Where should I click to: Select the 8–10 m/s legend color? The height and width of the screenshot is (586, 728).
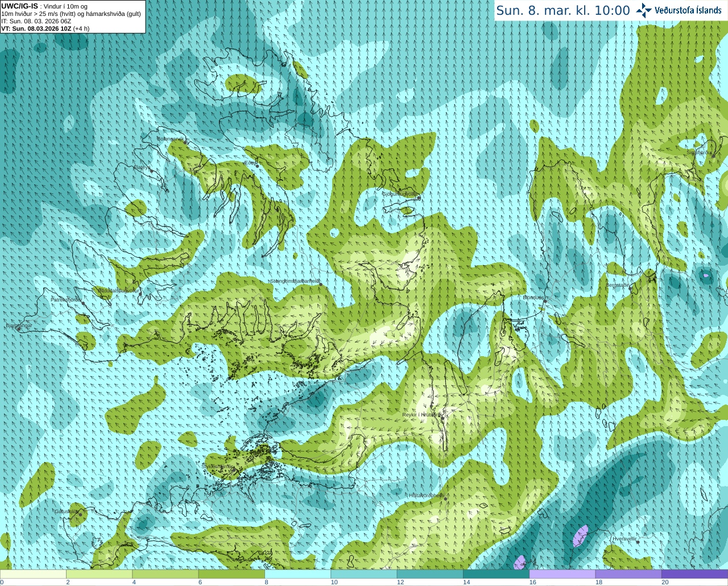(297, 574)
